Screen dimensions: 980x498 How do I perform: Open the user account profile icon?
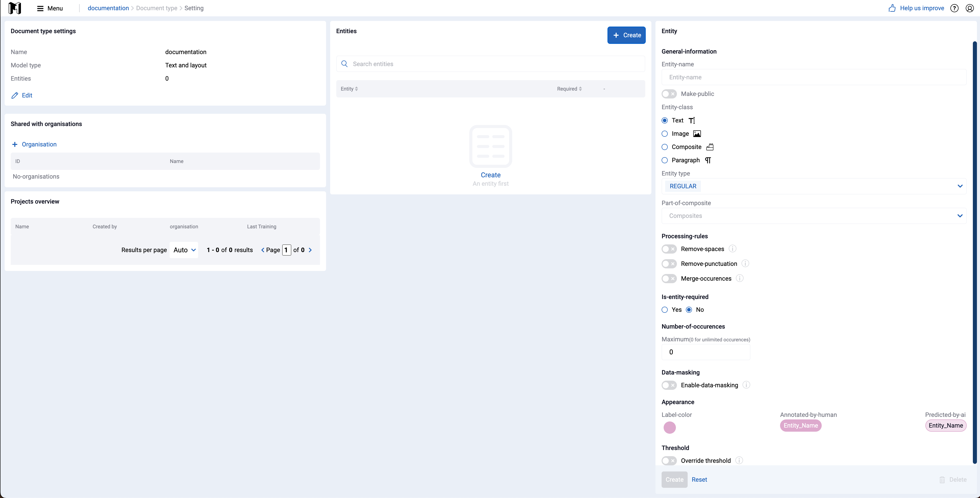[970, 8]
